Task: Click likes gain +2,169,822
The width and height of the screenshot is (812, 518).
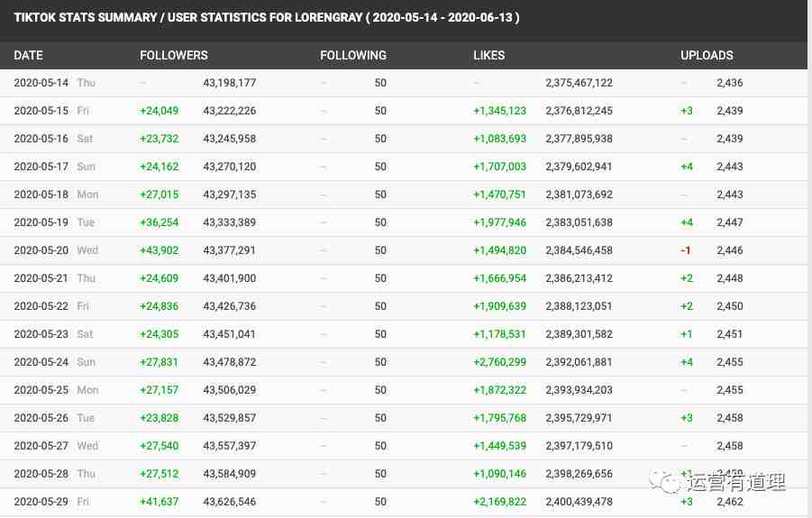Action: [500, 502]
